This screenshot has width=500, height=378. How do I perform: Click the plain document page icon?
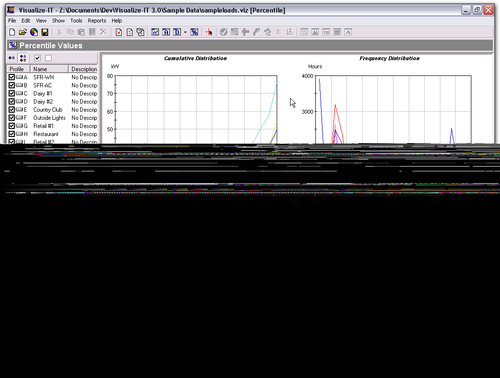[130, 32]
